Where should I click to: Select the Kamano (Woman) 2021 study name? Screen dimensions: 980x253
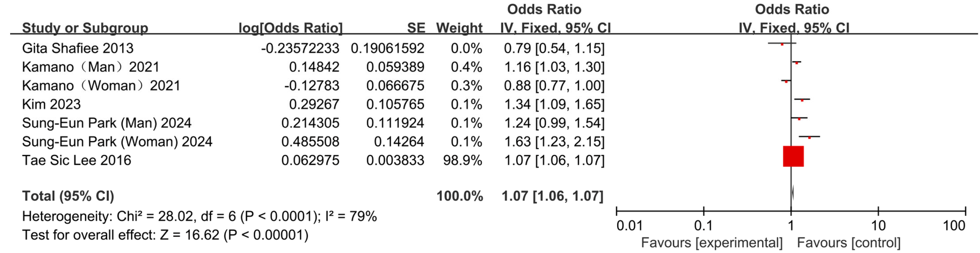coord(101,86)
